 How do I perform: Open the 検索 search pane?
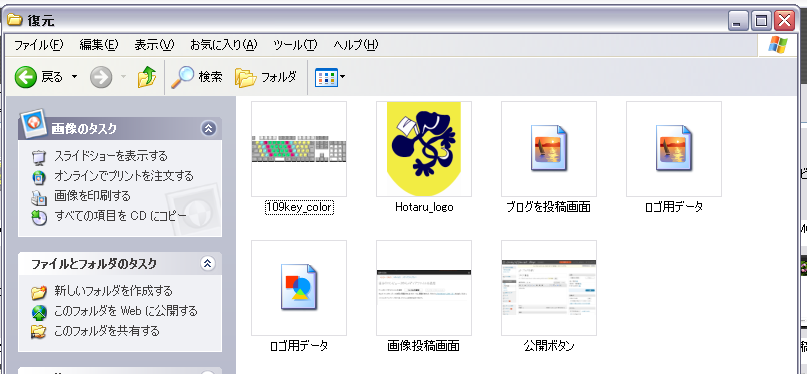pos(197,77)
